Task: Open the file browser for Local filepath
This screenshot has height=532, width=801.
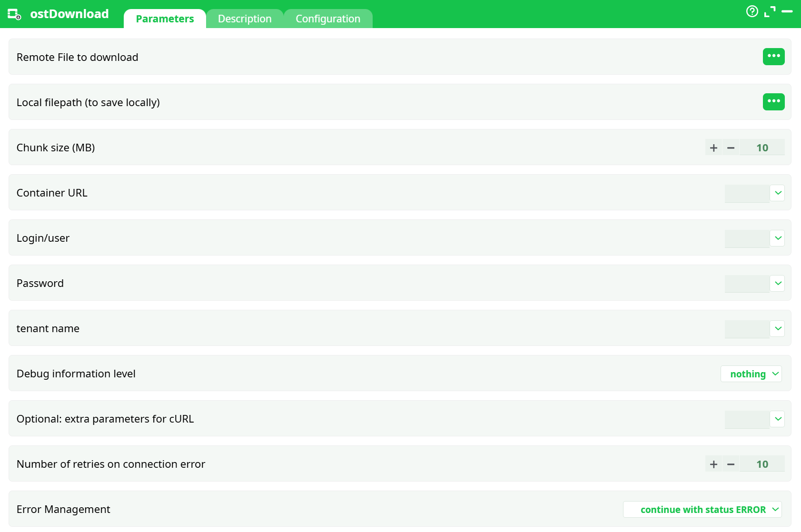Action: pyautogui.click(x=774, y=101)
